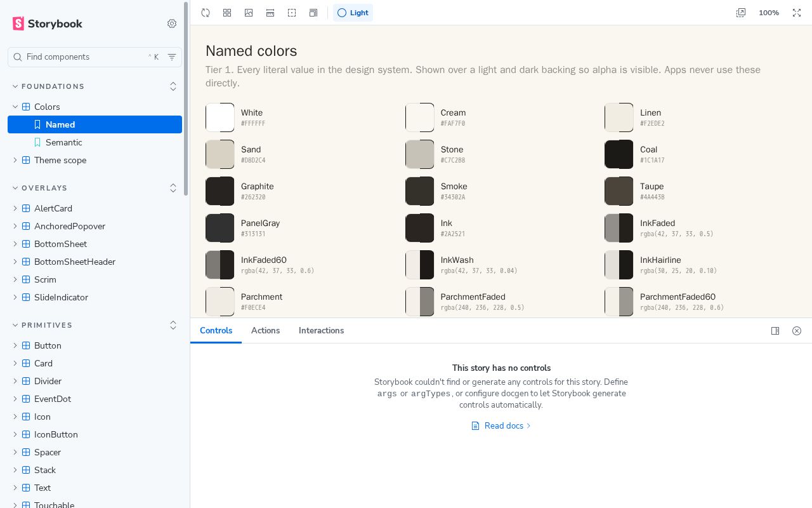This screenshot has height=508, width=812.
Task: Open the Stack component
Action: [x=95, y=470]
